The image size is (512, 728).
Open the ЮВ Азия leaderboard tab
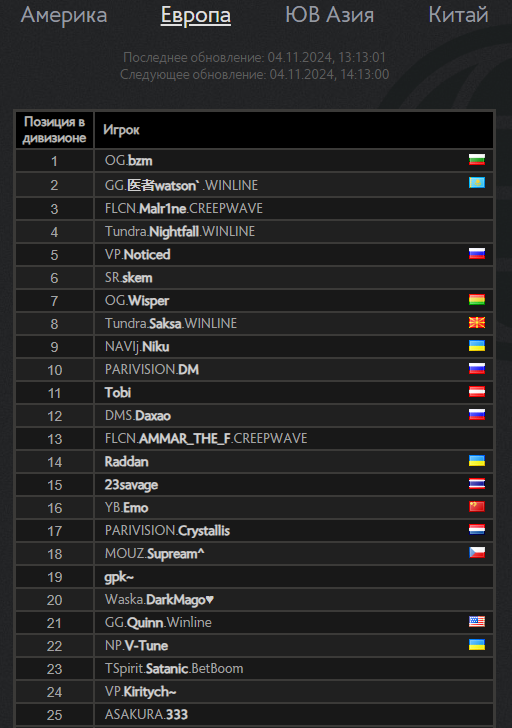point(330,15)
